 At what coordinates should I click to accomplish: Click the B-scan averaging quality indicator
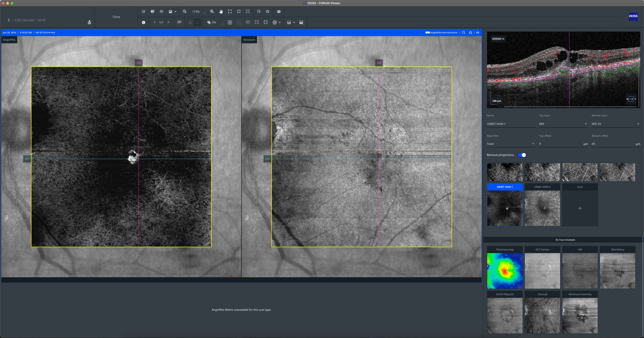pos(498,39)
